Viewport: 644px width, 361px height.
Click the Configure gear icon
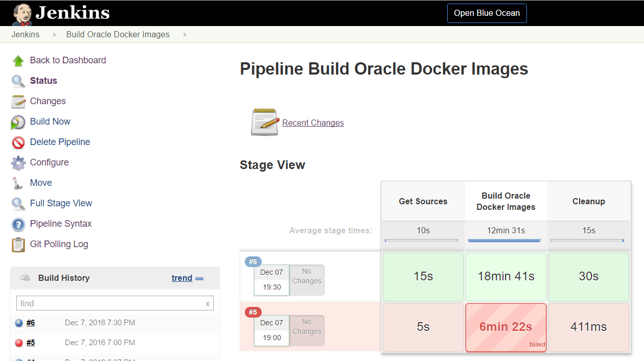18,163
